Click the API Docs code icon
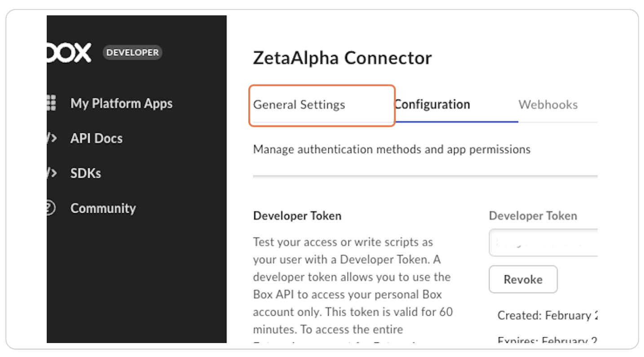This screenshot has width=644, height=357. 51,138
